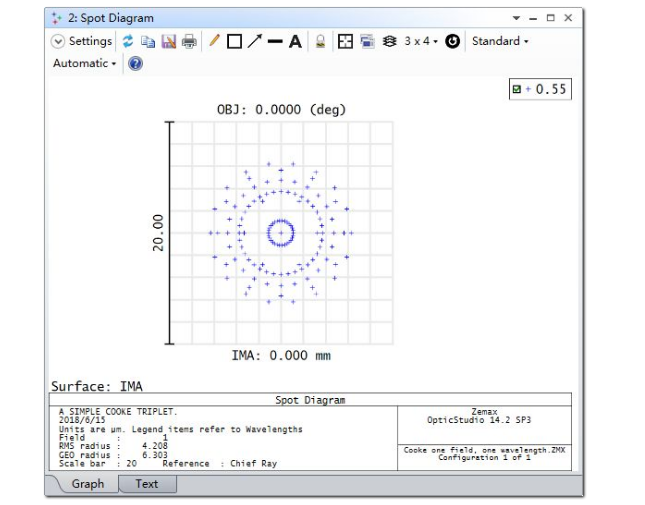This screenshot has width=645, height=505.
Task: Switch to the Text tab
Action: 147,484
